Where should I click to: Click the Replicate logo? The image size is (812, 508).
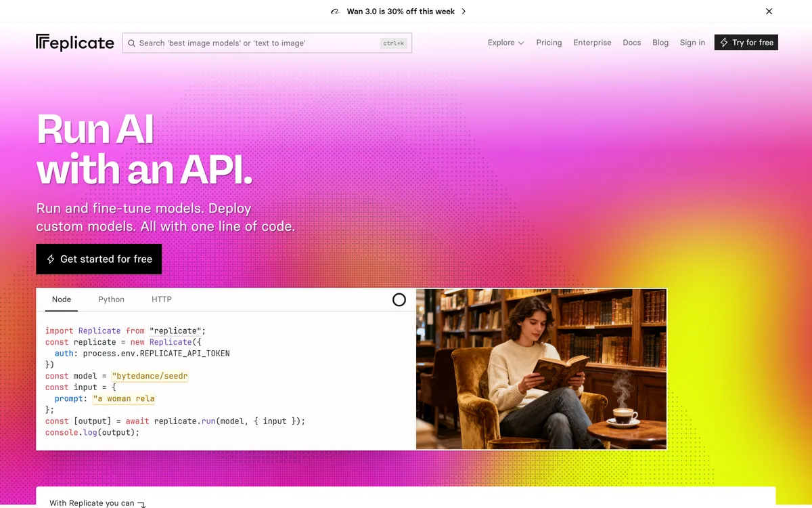[74, 43]
